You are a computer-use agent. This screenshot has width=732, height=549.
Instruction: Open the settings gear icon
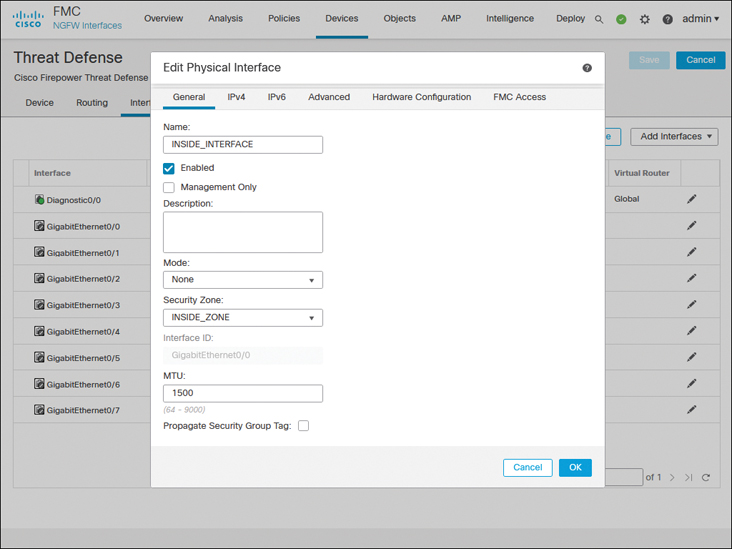click(645, 19)
